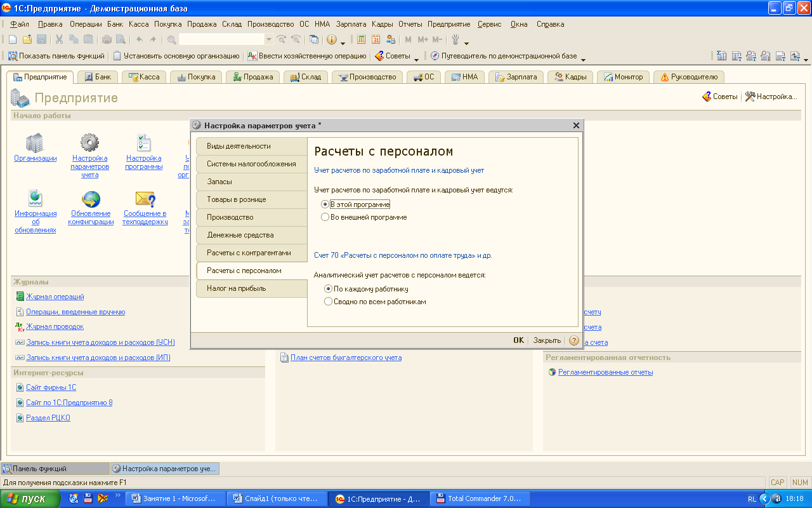
Task: Expand the guide toolbar dropdown arrow
Action: coord(583,58)
